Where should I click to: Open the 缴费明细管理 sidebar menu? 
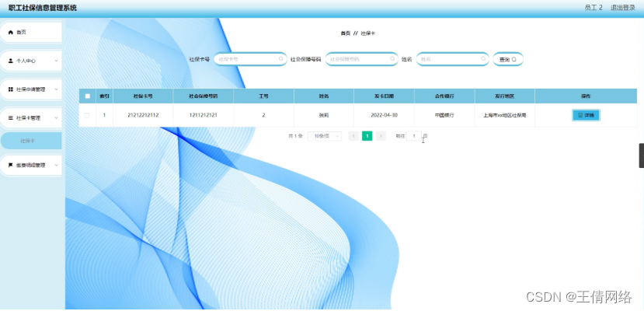click(31, 165)
